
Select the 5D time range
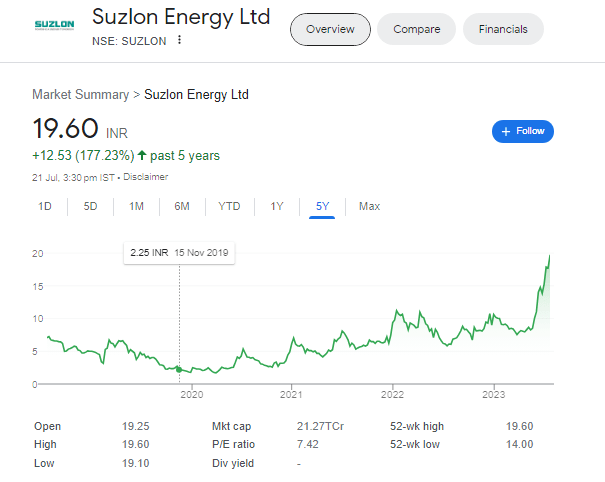click(90, 206)
